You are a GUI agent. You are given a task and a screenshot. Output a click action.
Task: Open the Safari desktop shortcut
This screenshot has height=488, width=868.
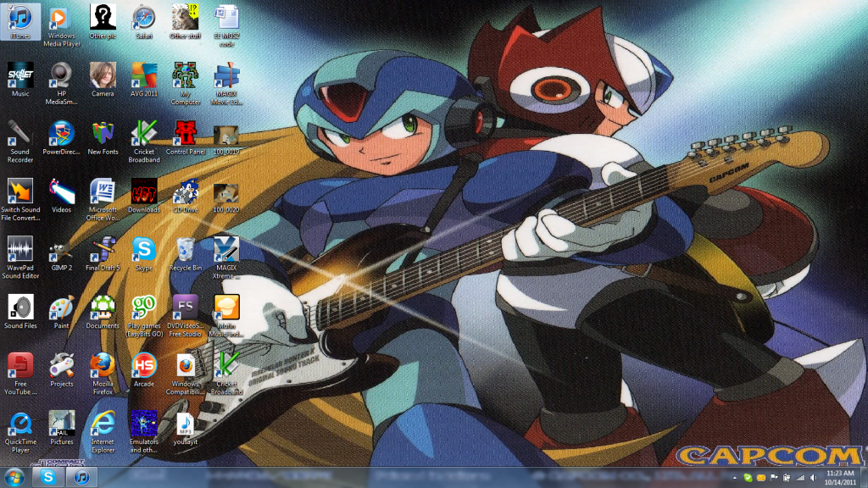pos(144,19)
